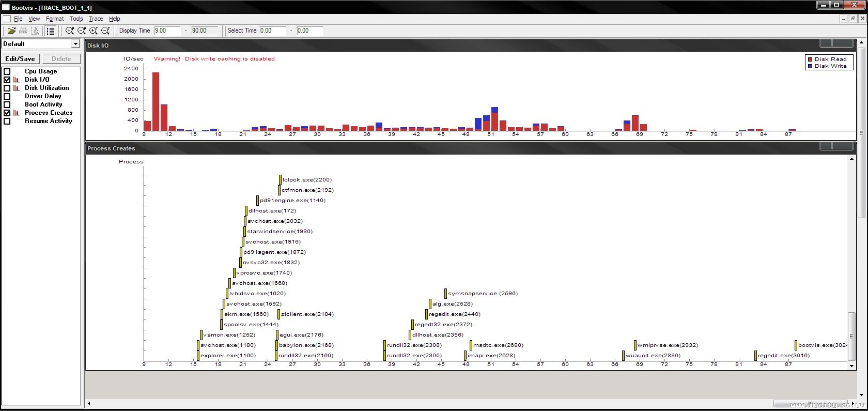Toggle the list view toolbar icon
The width and height of the screenshot is (868, 411).
tap(50, 31)
